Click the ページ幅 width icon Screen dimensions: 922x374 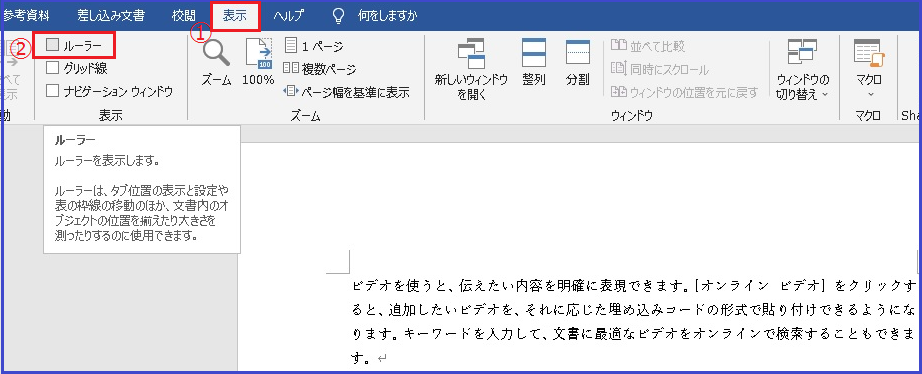click(x=291, y=92)
